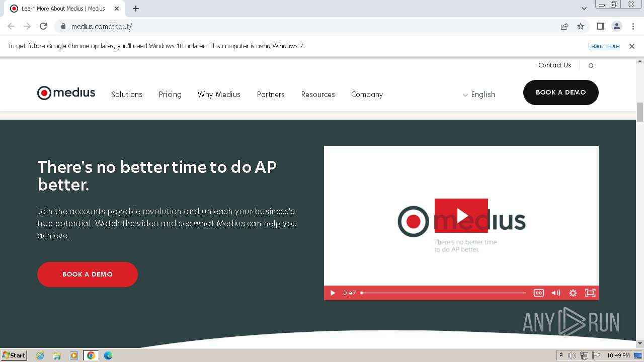Open the network tray icon
The height and width of the screenshot is (362, 644).
click(x=584, y=355)
